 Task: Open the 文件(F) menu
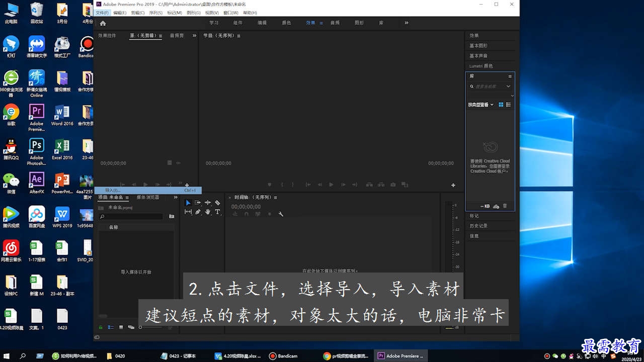click(x=102, y=13)
